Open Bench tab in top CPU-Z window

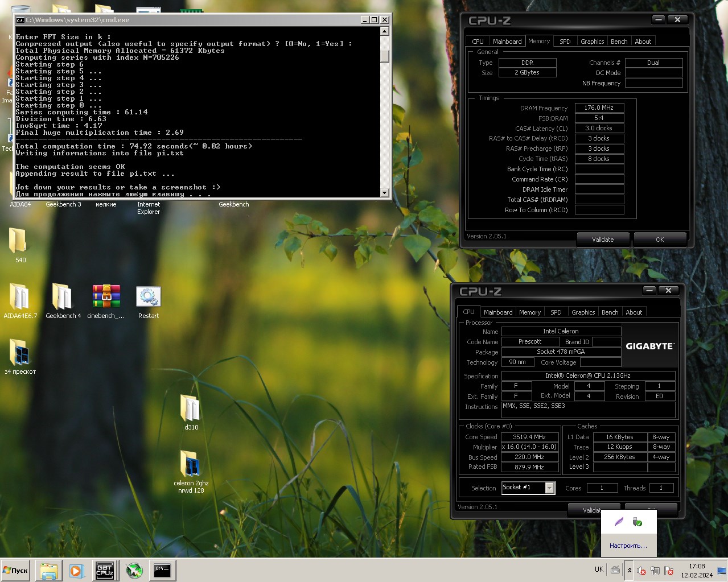point(619,42)
